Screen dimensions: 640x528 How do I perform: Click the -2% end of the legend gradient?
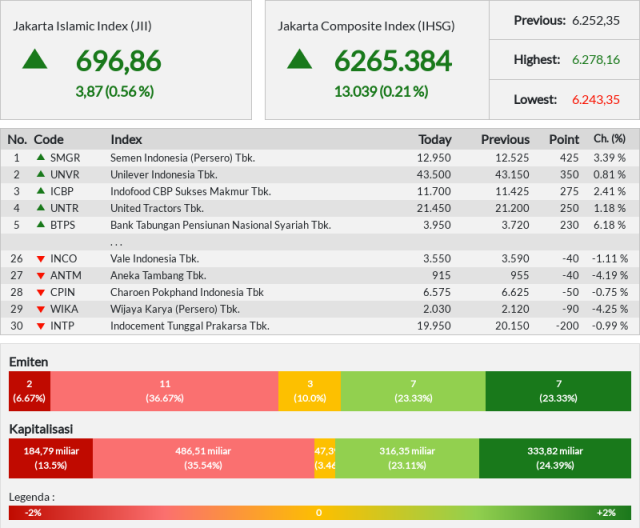pos(33,512)
